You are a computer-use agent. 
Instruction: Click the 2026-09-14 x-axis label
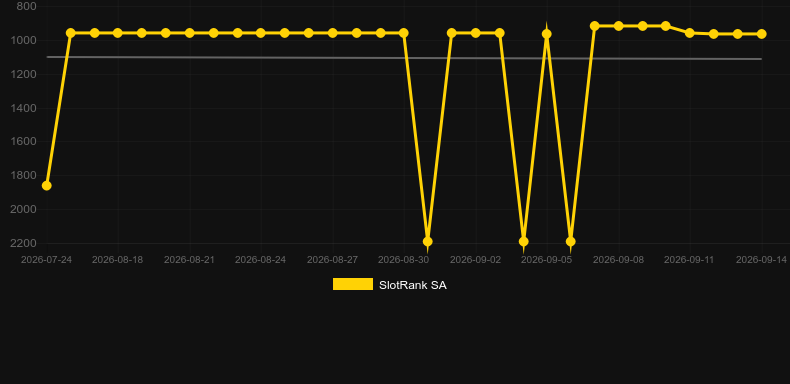[761, 260]
